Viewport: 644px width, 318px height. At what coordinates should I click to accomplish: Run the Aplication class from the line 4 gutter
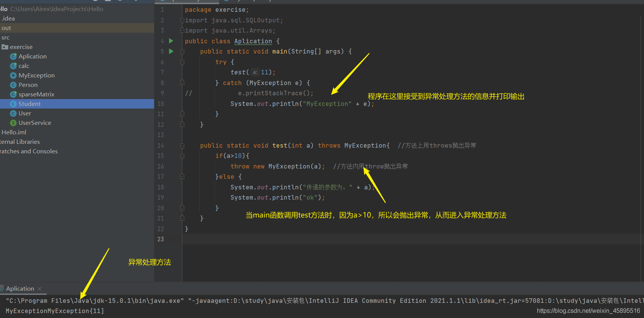tap(171, 41)
